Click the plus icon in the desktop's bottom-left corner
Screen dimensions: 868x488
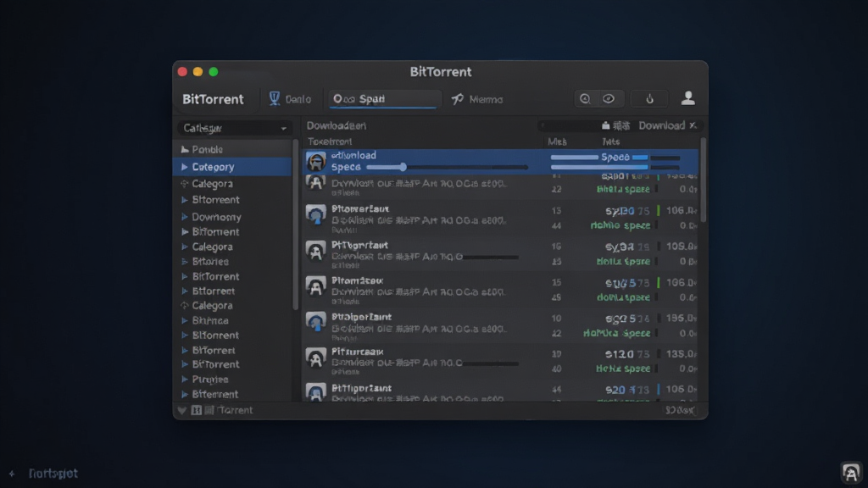click(12, 474)
